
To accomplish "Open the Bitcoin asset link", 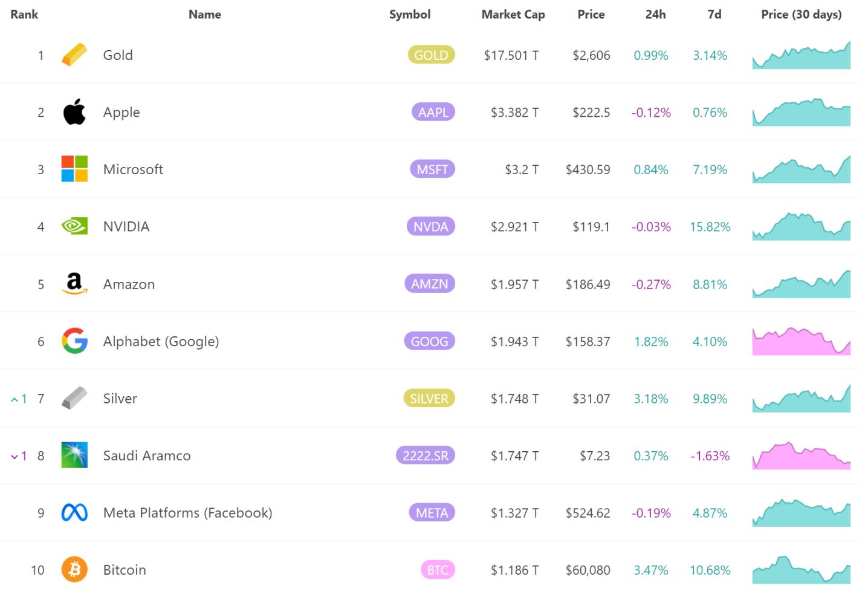I will click(125, 570).
